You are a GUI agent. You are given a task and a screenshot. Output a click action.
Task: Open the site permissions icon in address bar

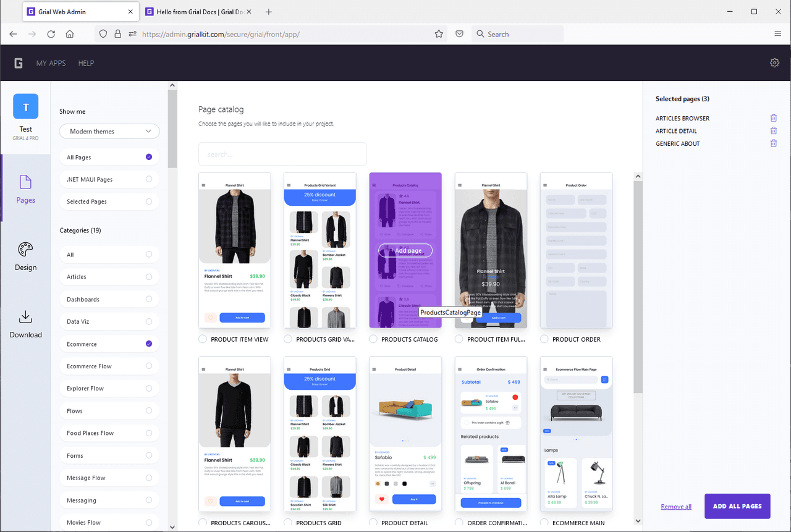pos(132,34)
